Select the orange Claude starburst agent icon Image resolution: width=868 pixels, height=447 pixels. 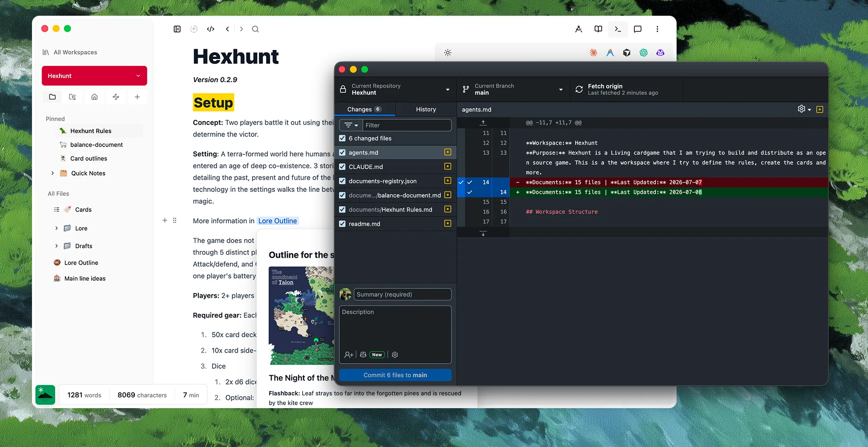pyautogui.click(x=593, y=53)
